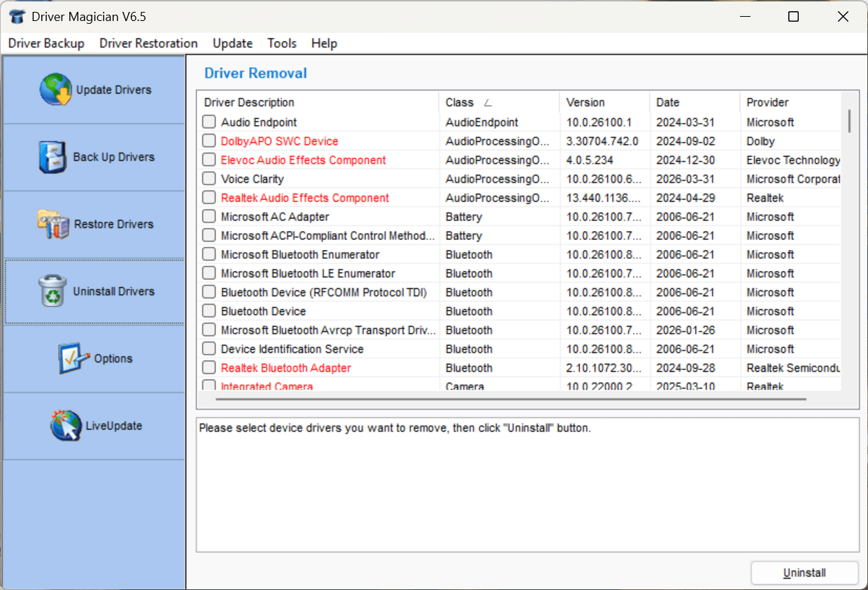Click the date 2026-01-26 cell

685,330
